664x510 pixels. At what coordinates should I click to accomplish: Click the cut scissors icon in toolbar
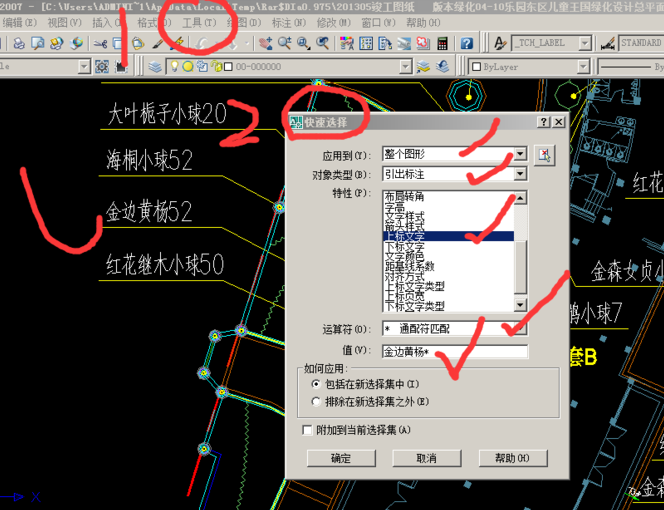(x=100, y=44)
